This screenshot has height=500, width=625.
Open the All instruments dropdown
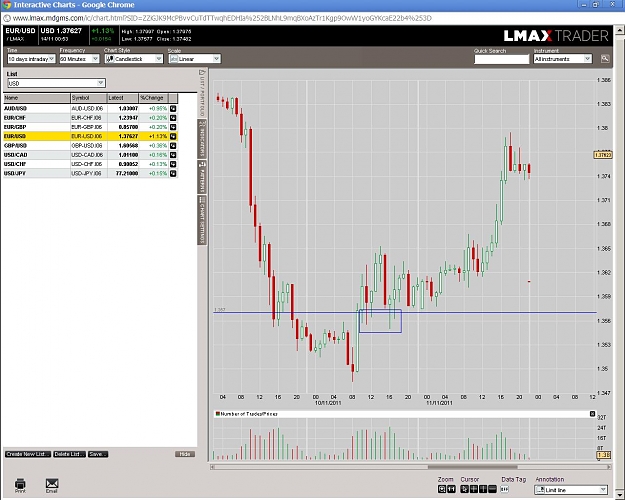pos(562,59)
